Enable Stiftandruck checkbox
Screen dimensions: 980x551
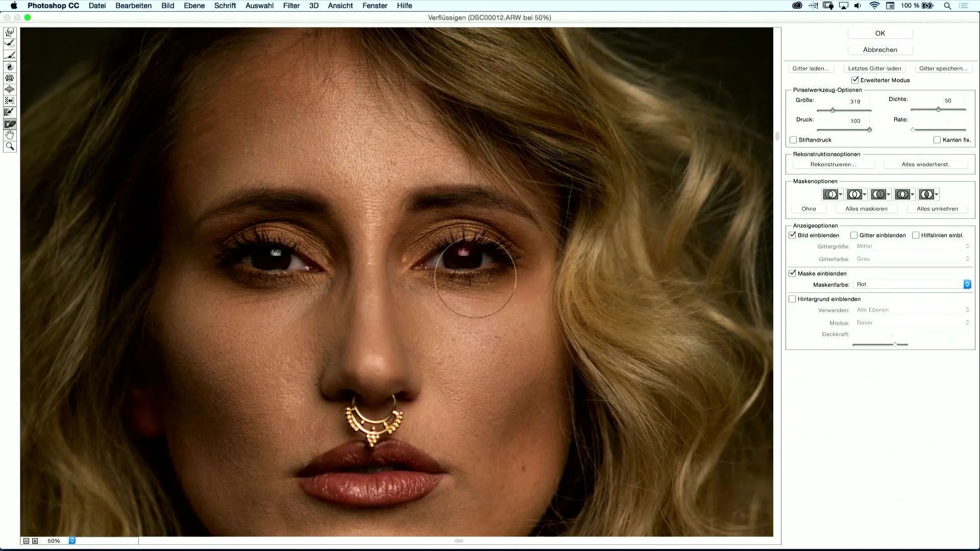[x=793, y=140]
